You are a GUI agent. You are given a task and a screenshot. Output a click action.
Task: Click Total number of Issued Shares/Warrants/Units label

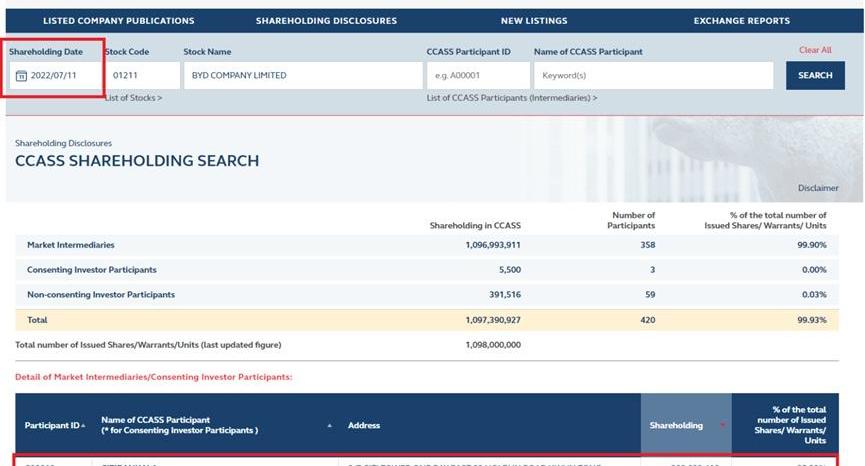point(148,345)
